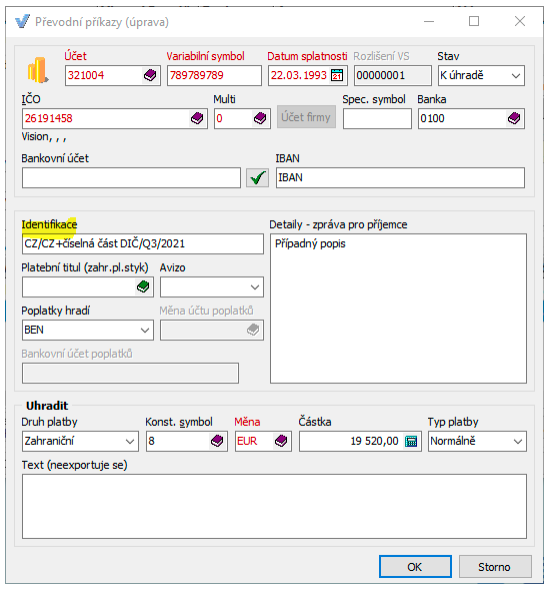Viewport: 548px width, 589px height.
Task: Open the Měna currency lookup book icon
Action: pyautogui.click(x=281, y=441)
